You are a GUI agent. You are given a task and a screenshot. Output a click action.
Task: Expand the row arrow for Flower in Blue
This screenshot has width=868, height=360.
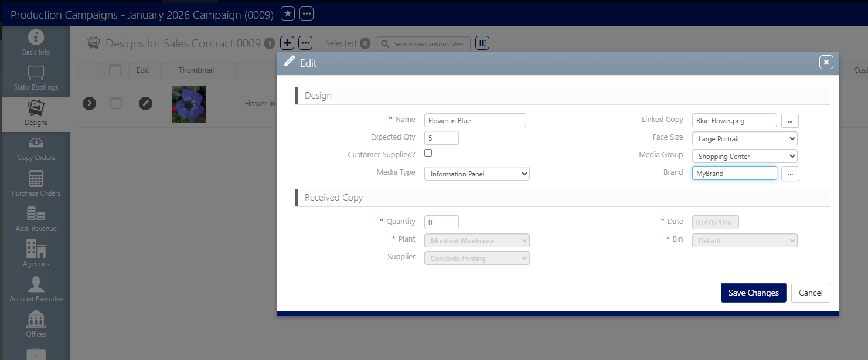pos(89,103)
